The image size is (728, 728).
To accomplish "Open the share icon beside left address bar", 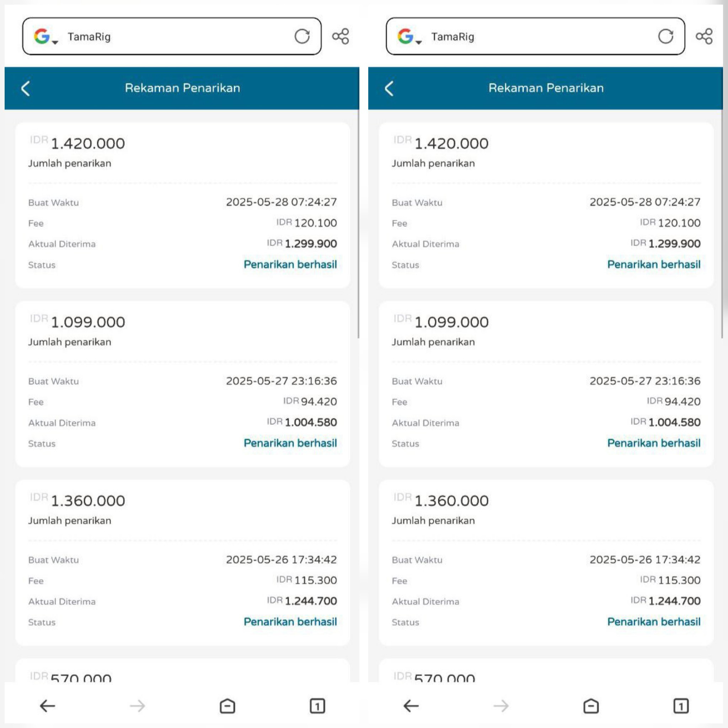I will [341, 37].
